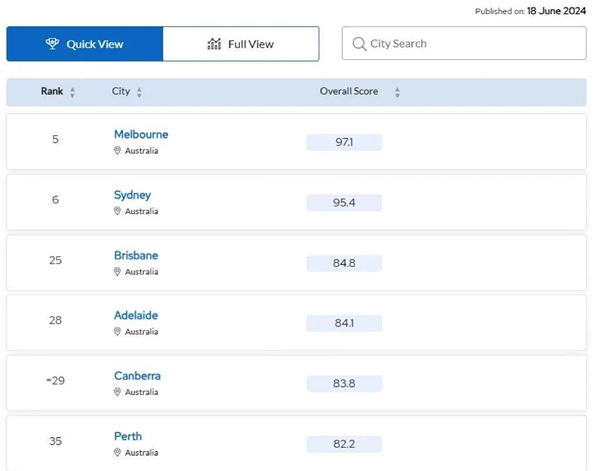This screenshot has width=600, height=471.
Task: Click the chart icon on Full View
Action: [214, 44]
